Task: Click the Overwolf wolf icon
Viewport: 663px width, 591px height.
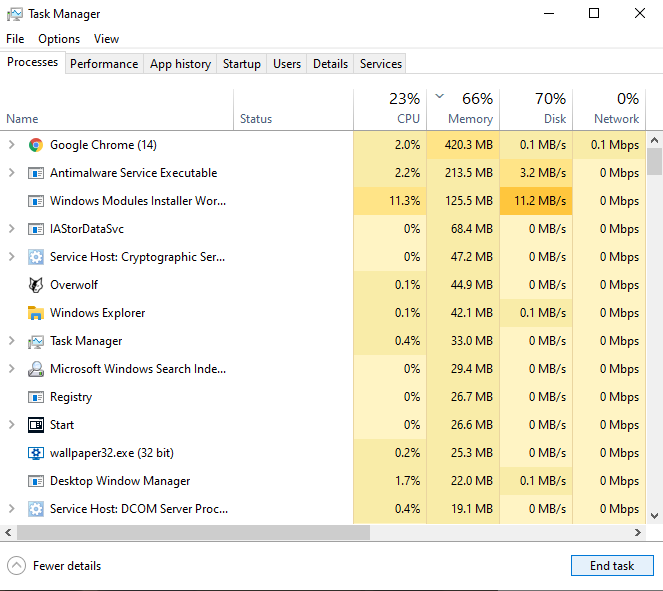Action: point(36,285)
